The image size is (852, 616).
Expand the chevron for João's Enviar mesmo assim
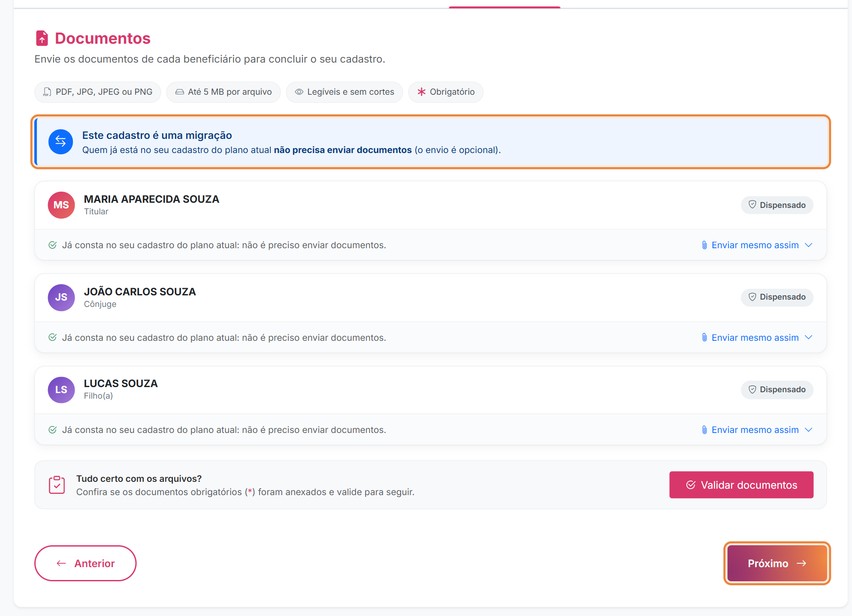809,337
